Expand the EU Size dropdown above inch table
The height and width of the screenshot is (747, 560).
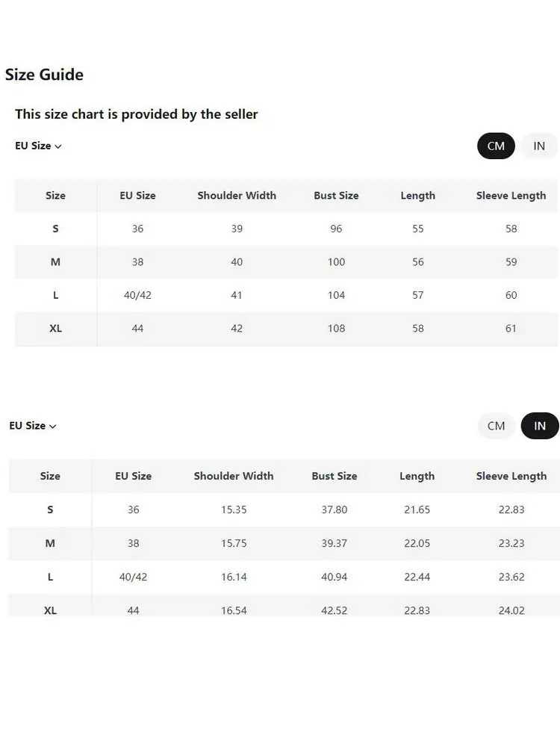click(33, 426)
